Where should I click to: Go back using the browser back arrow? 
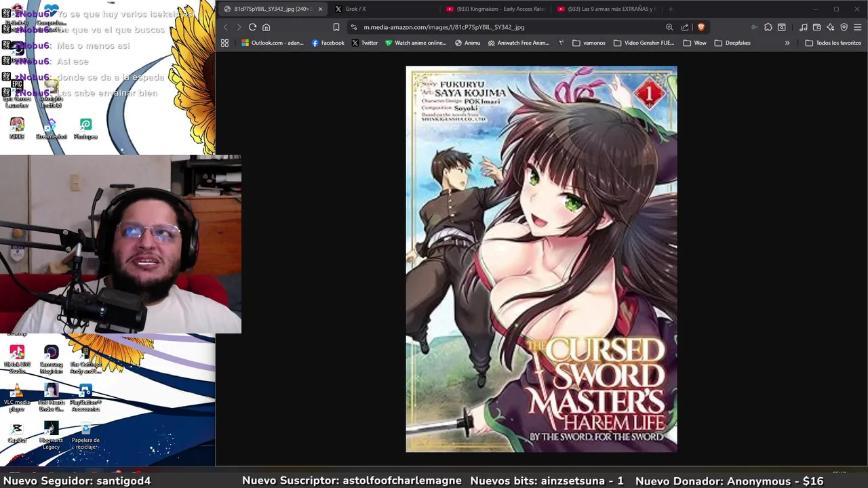click(226, 27)
